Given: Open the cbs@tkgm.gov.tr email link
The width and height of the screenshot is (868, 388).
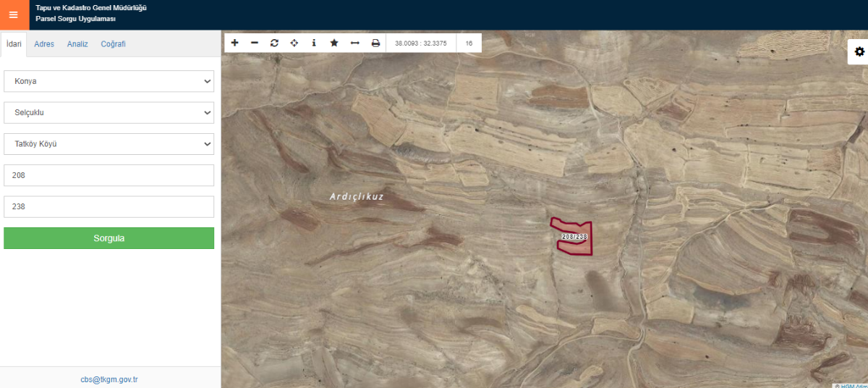Looking at the screenshot, I should click(x=109, y=379).
